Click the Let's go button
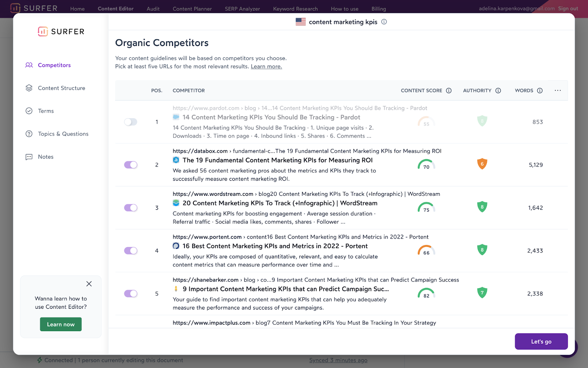 tap(541, 342)
